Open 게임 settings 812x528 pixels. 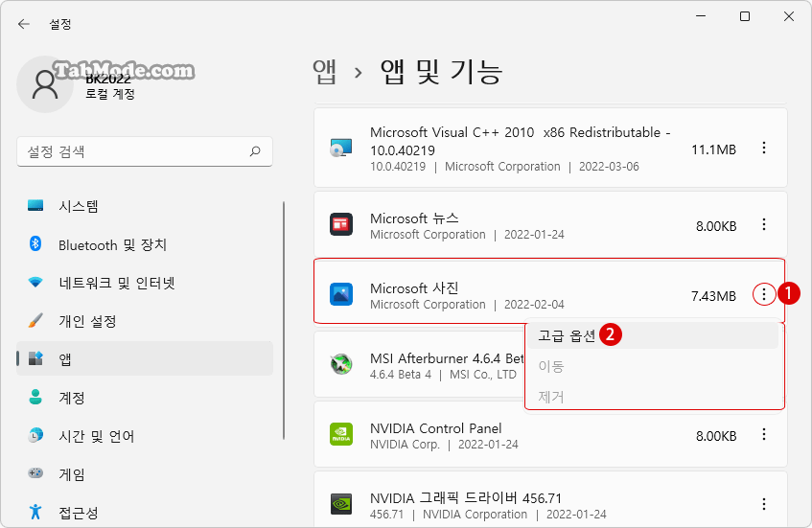[x=145, y=473]
